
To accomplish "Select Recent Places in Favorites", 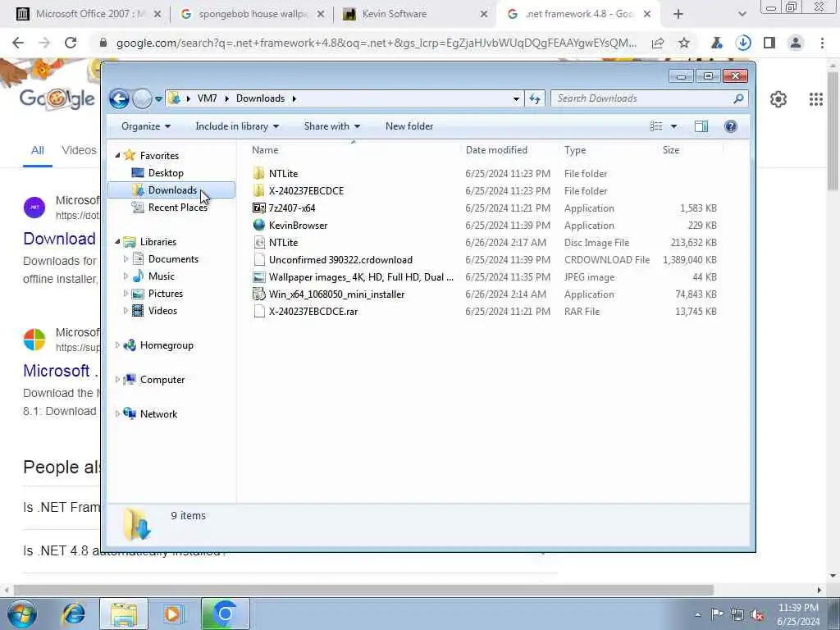I will (177, 208).
